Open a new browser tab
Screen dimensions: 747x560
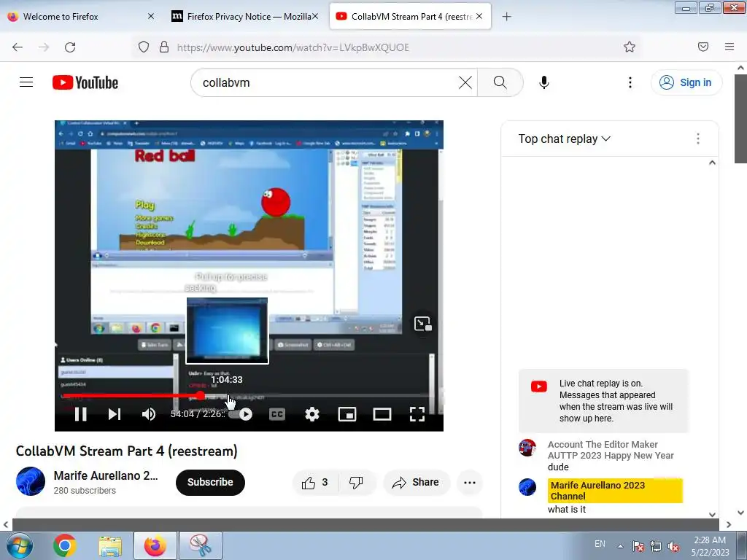(x=506, y=17)
